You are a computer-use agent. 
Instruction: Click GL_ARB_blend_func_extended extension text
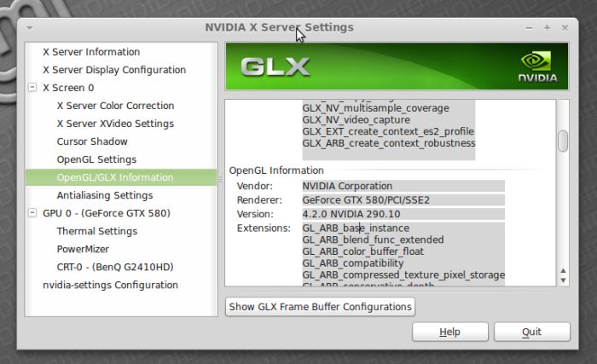pyautogui.click(x=374, y=240)
